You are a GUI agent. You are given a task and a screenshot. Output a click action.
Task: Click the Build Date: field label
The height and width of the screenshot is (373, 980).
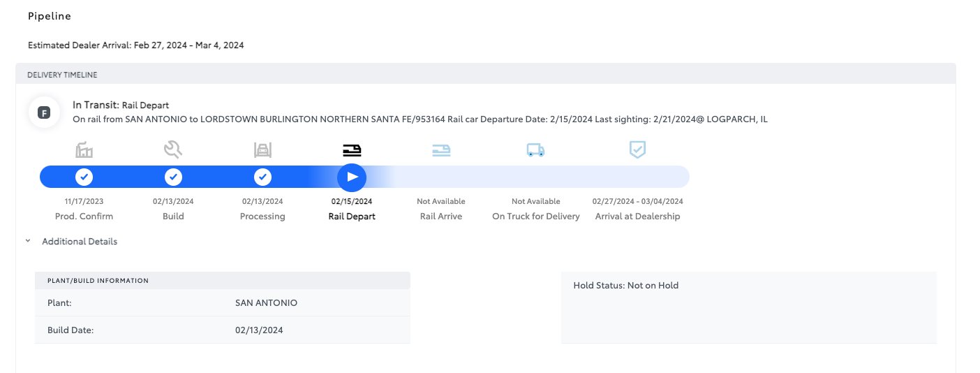click(x=70, y=330)
